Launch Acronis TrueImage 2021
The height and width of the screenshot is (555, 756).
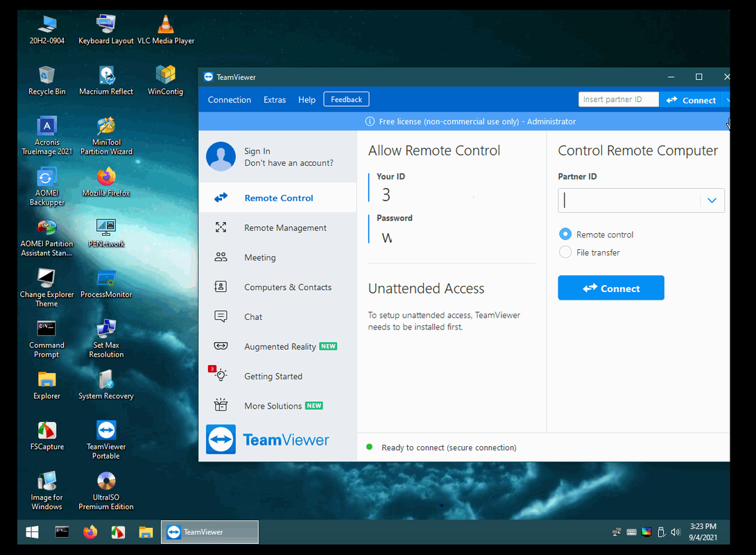46,135
